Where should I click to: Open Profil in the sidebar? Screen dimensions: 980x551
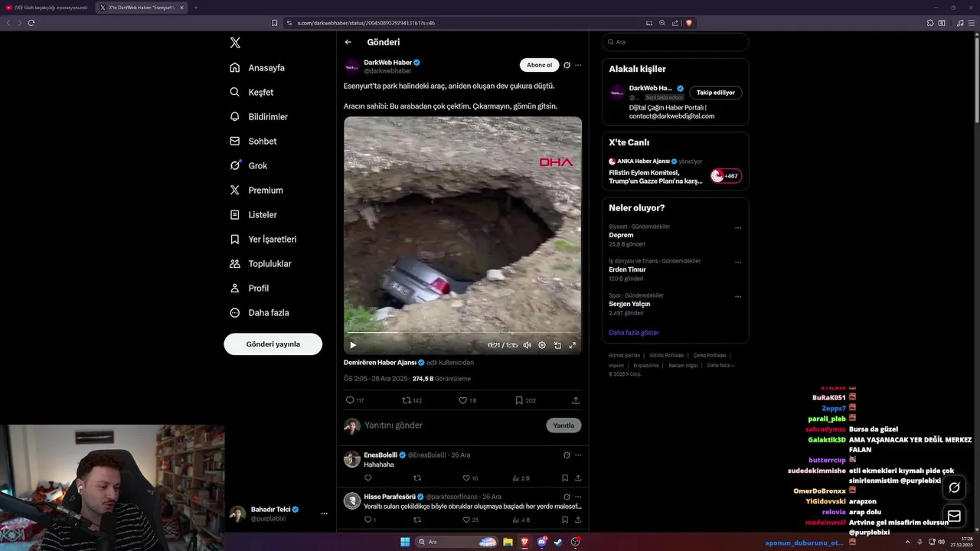(x=249, y=288)
